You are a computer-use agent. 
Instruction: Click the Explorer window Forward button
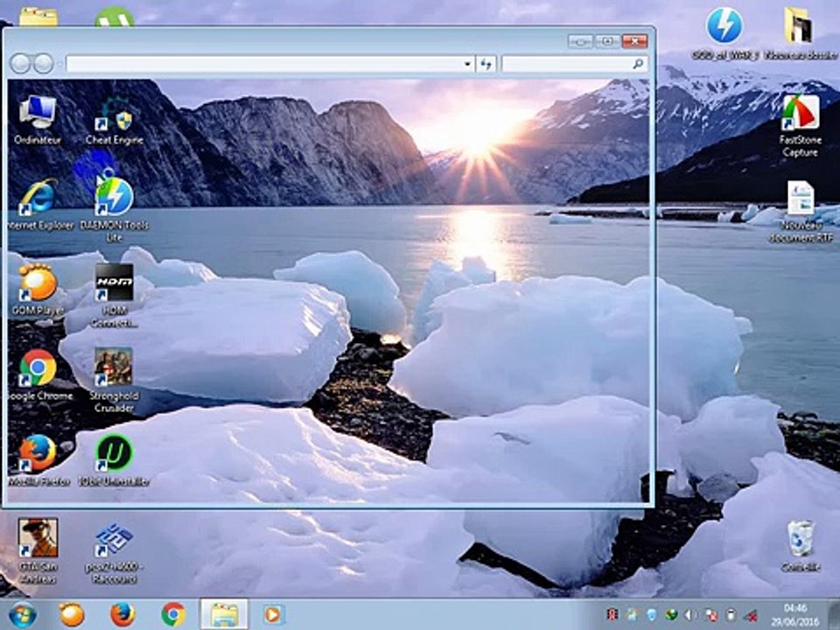click(44, 64)
